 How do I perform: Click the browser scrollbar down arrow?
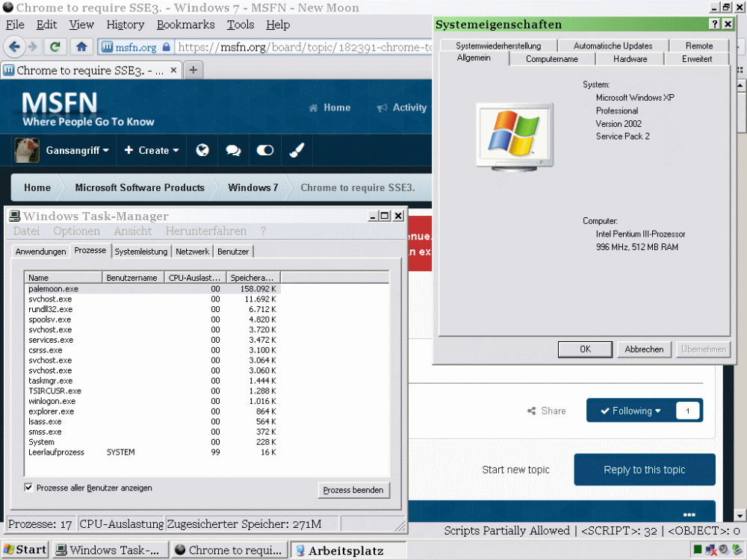pos(740,515)
